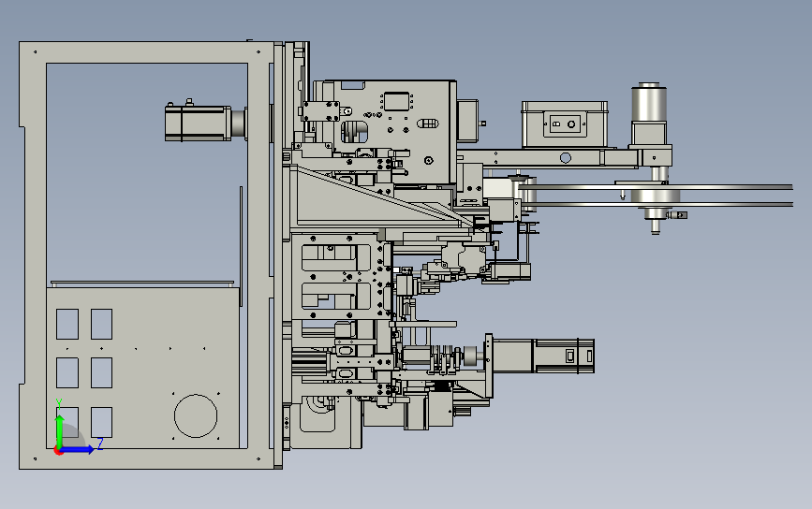Select the electrical box with the switch plate
The image size is (812, 509).
tap(565, 124)
